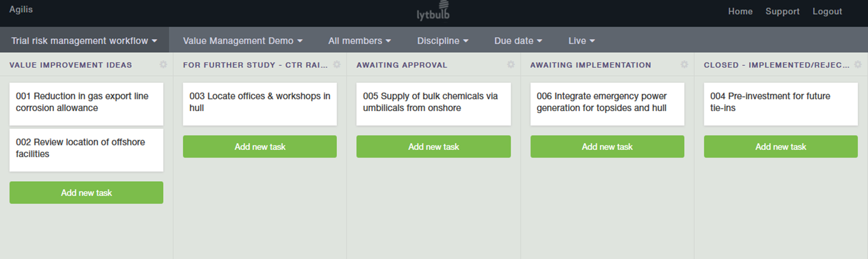The width and height of the screenshot is (868, 259).
Task: Click the Awaiting Approval column gear icon
Action: point(510,64)
